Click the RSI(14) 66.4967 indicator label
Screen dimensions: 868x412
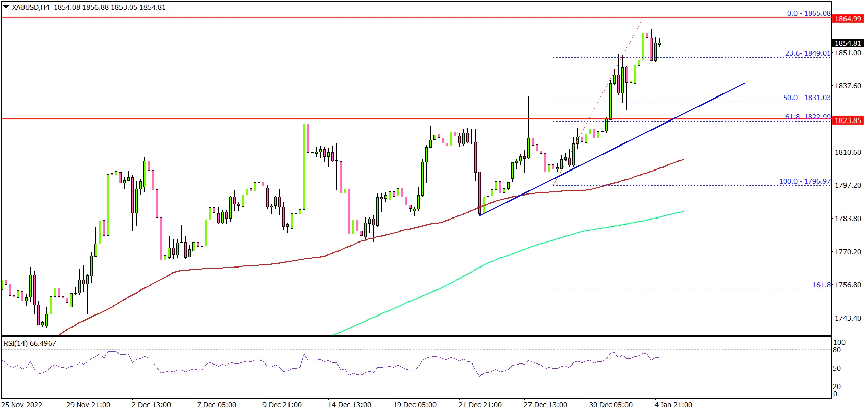(x=30, y=343)
